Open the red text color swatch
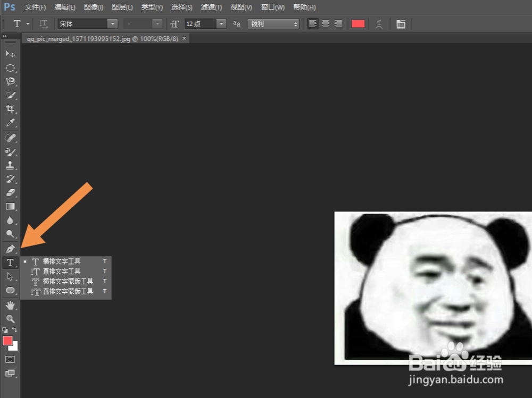This screenshot has height=398, width=532. click(x=358, y=24)
